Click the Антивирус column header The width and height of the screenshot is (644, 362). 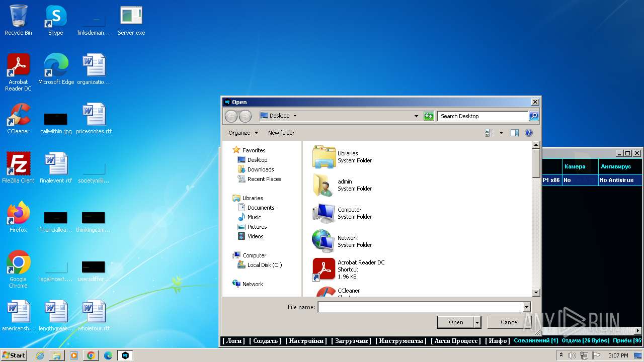point(620,166)
